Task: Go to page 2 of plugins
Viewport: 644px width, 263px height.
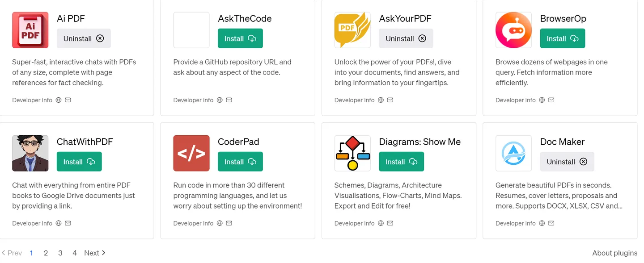Action: pyautogui.click(x=46, y=253)
